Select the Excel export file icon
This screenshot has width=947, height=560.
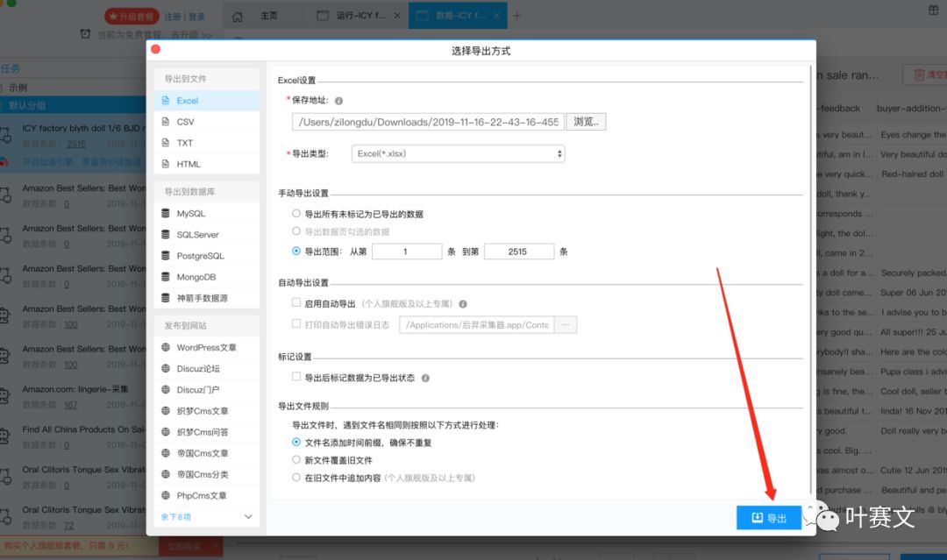click(166, 101)
